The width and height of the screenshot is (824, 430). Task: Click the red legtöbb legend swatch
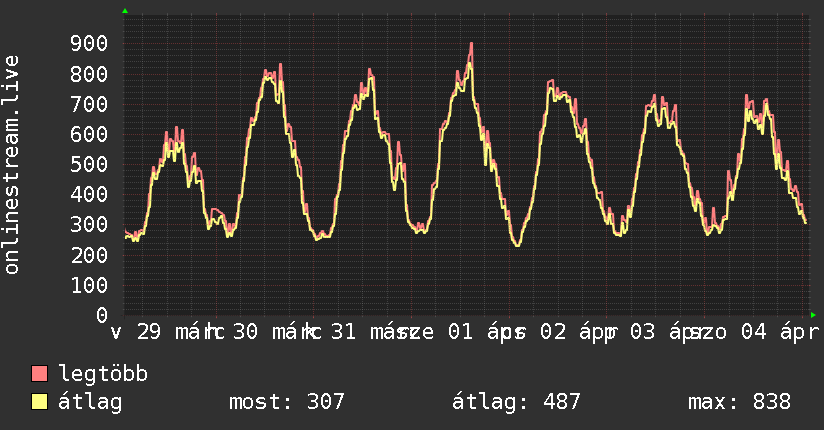pyautogui.click(x=40, y=375)
